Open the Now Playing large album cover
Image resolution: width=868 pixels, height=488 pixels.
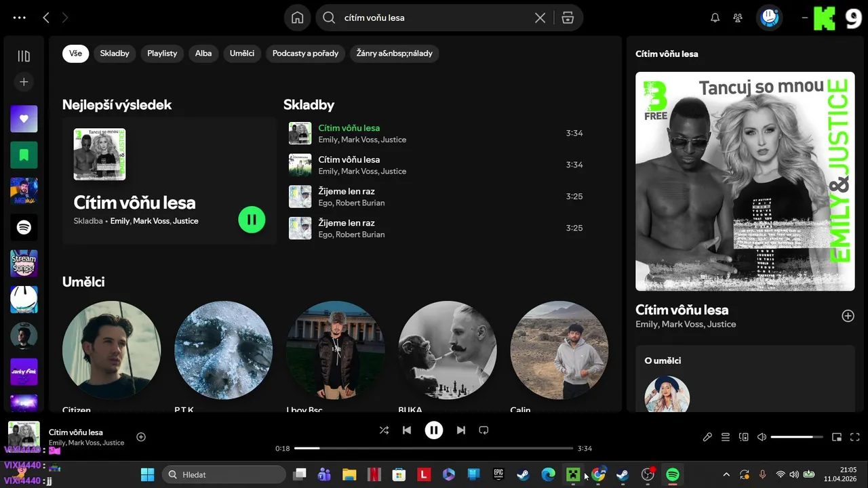point(745,182)
